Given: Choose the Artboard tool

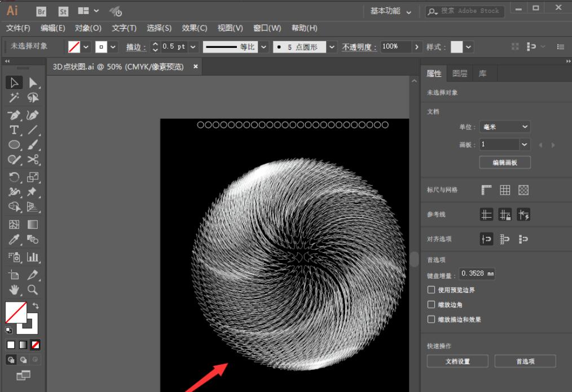Looking at the screenshot, I should point(14,275).
